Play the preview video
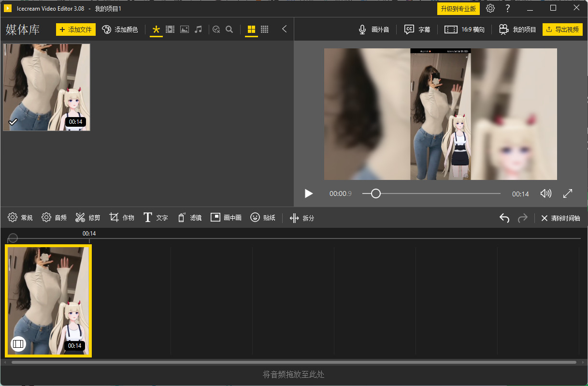Image resolution: width=588 pixels, height=386 pixels. click(309, 193)
